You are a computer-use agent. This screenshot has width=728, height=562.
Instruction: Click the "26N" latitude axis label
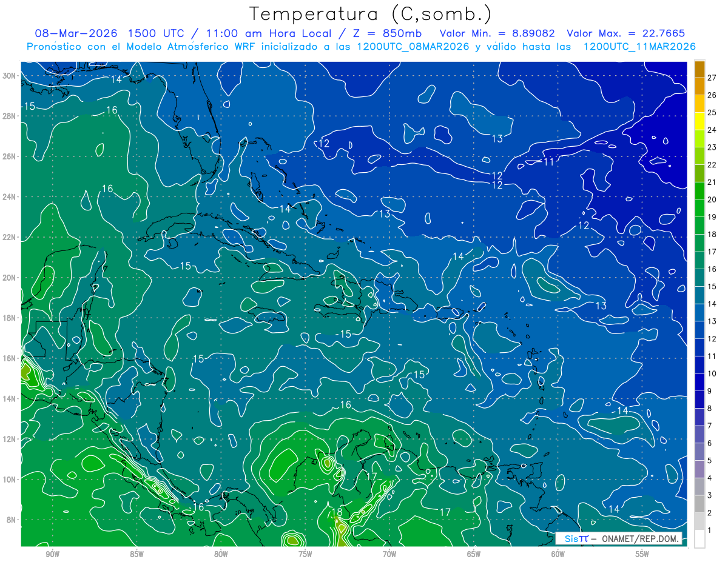click(9, 156)
